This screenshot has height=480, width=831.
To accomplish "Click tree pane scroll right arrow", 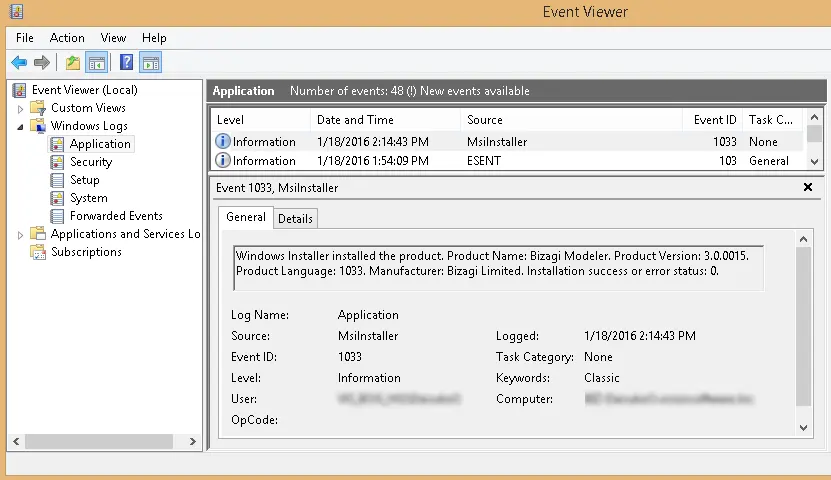I will coord(192,441).
